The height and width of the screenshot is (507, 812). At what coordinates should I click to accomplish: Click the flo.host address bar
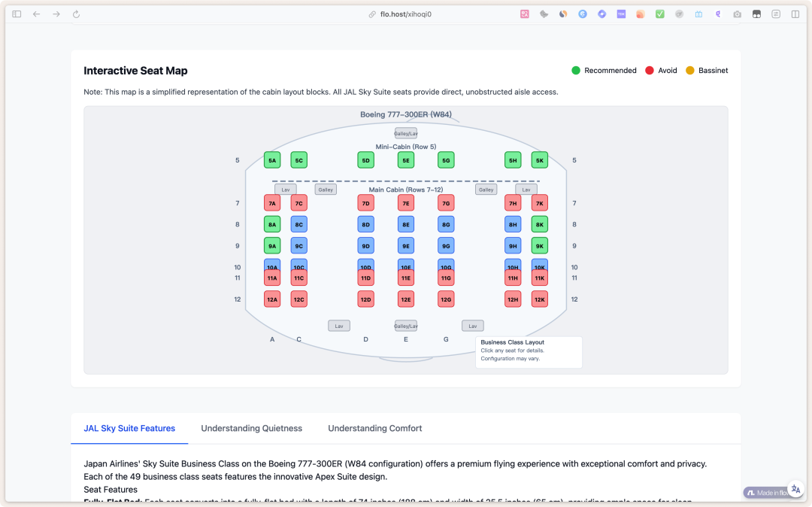pyautogui.click(x=406, y=14)
